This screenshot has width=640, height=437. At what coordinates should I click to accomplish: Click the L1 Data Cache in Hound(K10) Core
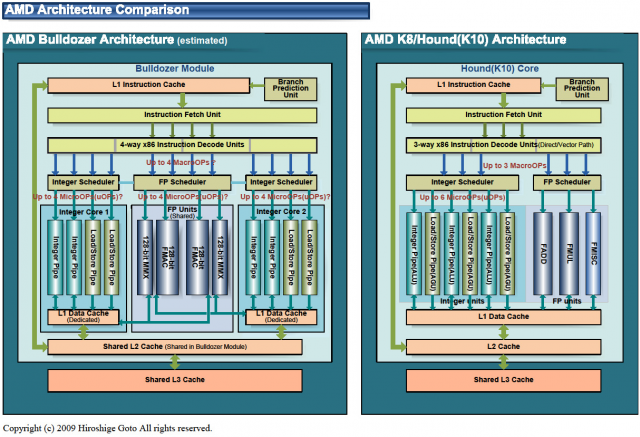tap(503, 317)
